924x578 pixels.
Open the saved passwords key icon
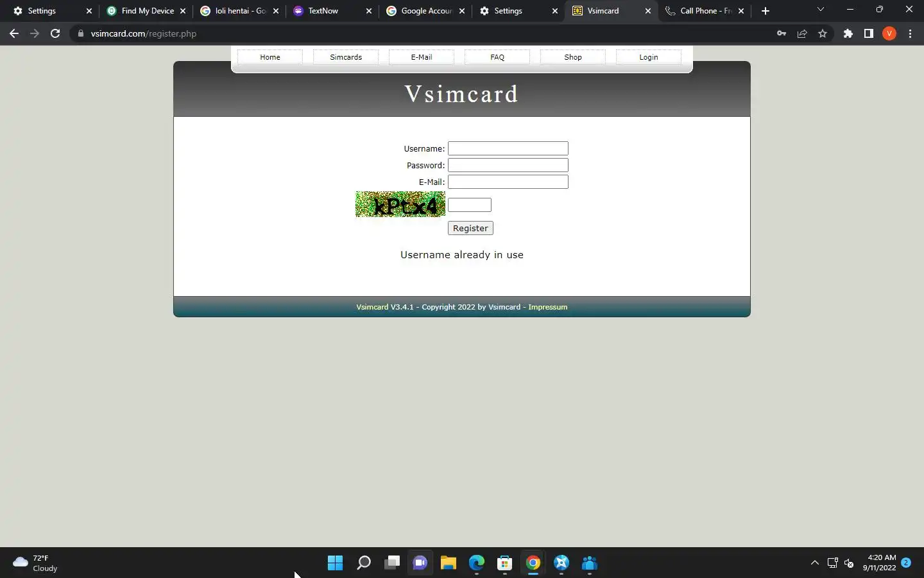pos(782,33)
